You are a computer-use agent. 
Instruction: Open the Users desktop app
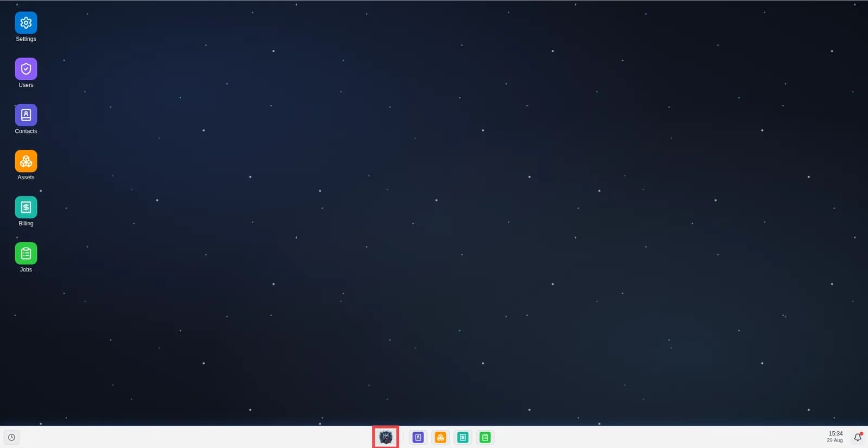point(26,69)
